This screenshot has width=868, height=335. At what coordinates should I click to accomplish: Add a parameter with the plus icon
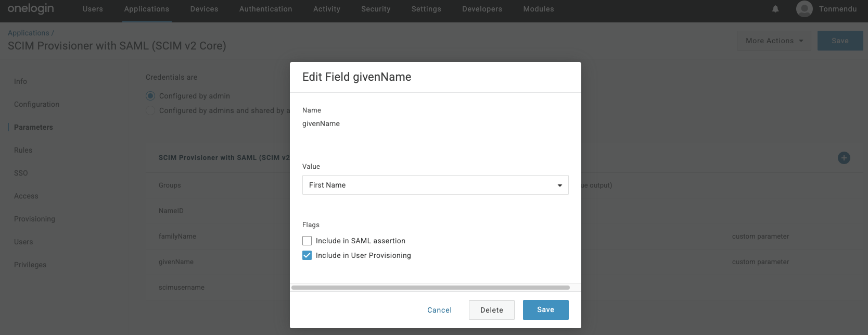844,158
